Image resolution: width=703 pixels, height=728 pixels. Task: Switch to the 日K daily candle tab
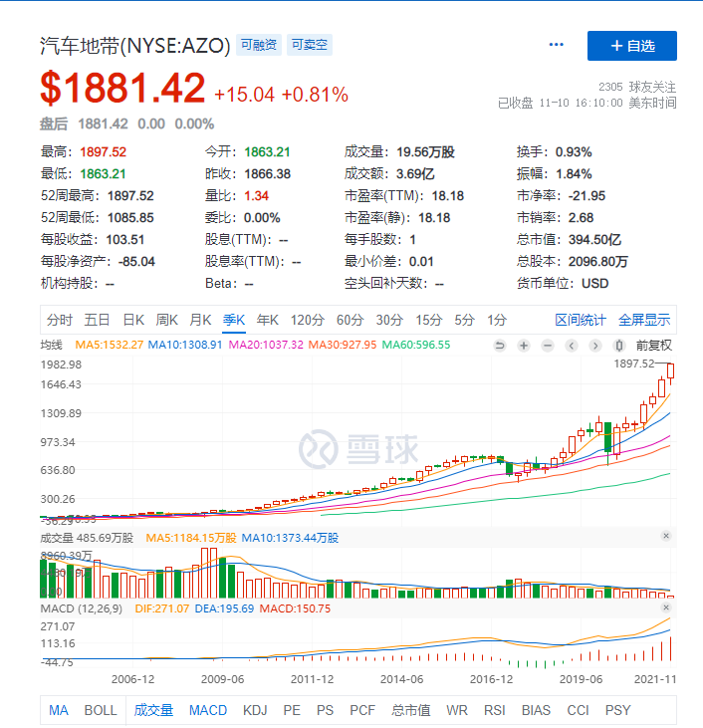tap(133, 320)
